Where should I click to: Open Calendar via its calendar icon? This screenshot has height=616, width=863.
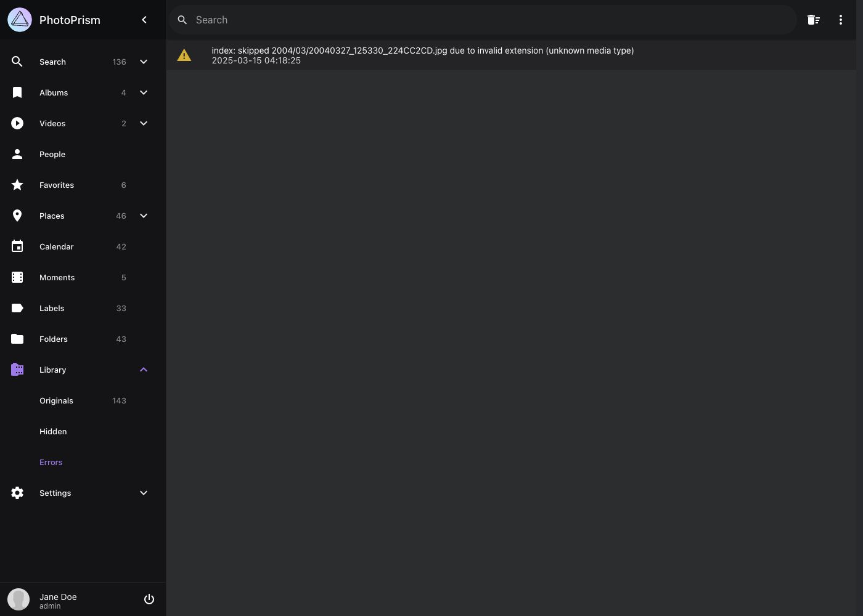pyautogui.click(x=17, y=246)
